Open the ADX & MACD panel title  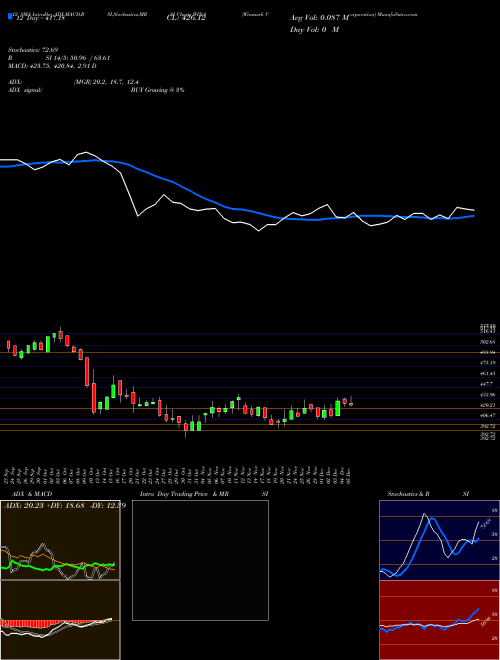[x=32, y=494]
